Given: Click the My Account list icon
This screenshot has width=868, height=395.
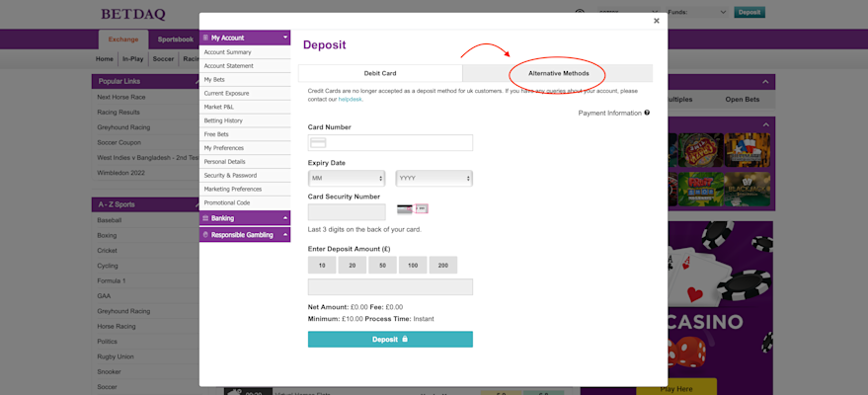Looking at the screenshot, I should 205,38.
